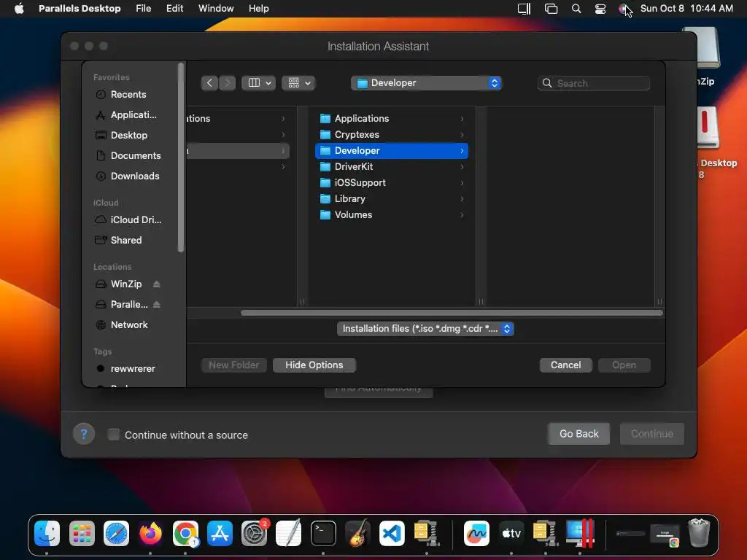Image resolution: width=747 pixels, height=560 pixels.
Task: Open Recents in the sidebar
Action: [x=128, y=94]
